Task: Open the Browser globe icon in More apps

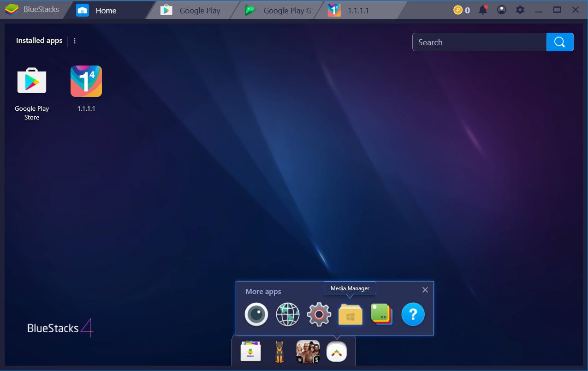Action: click(x=288, y=315)
